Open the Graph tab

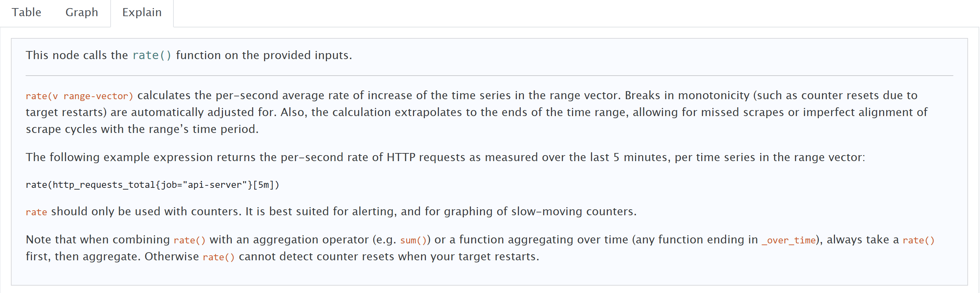point(81,13)
